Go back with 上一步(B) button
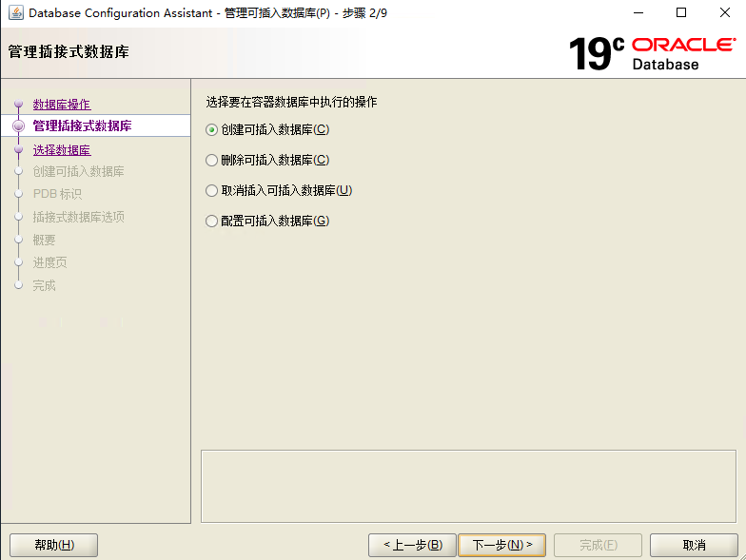 (x=413, y=545)
